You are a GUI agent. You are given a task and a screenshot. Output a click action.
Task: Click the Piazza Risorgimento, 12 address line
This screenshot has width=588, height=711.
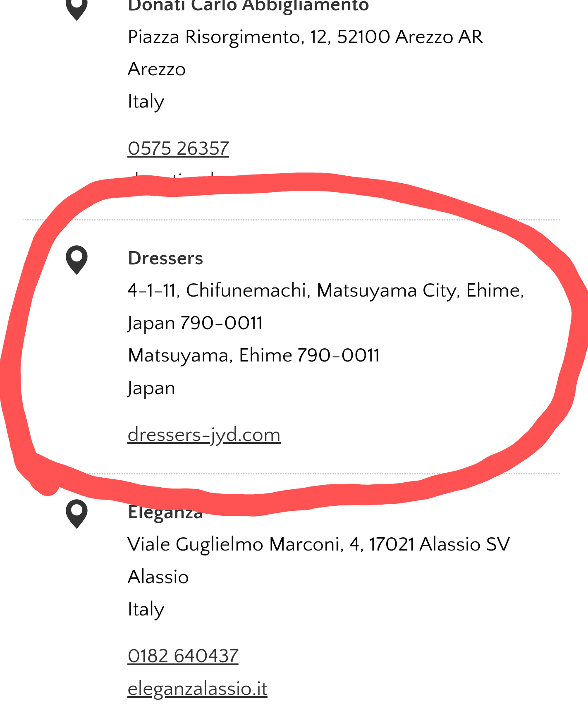305,37
